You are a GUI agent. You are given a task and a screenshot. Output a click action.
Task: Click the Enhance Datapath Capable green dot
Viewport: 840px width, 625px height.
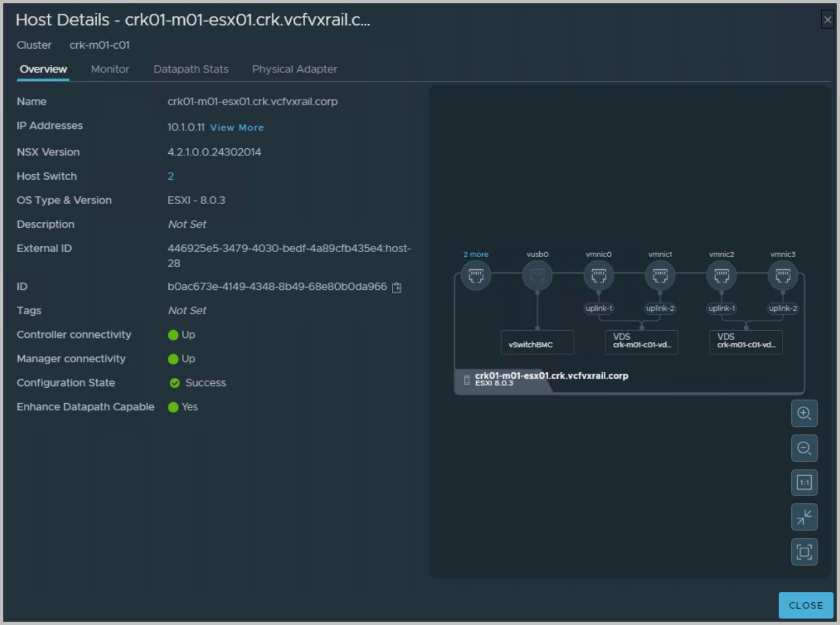173,407
